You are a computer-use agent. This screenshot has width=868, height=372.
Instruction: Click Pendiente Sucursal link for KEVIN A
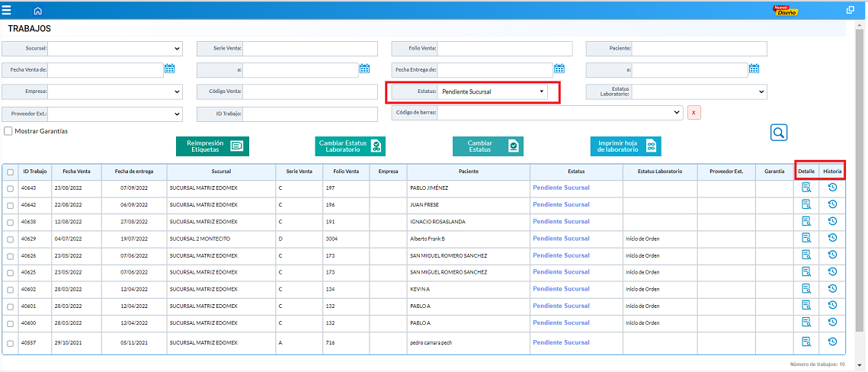point(562,289)
